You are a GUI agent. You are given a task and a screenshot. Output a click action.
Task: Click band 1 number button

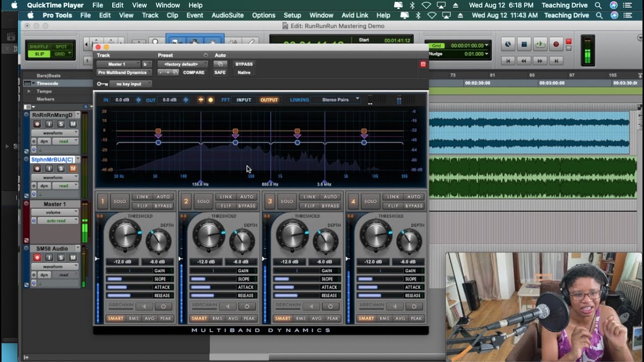click(102, 201)
